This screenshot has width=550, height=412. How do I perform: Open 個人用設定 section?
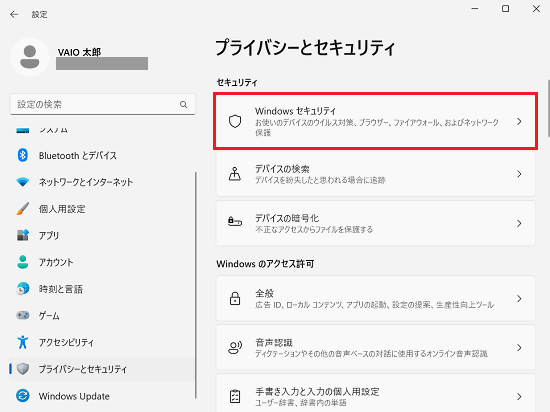click(x=102, y=209)
